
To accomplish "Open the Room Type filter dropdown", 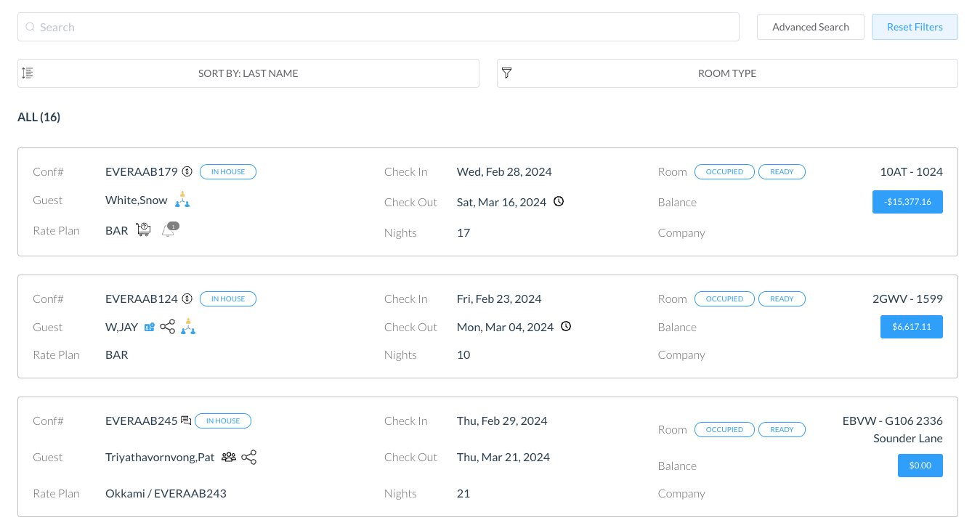I will point(726,73).
